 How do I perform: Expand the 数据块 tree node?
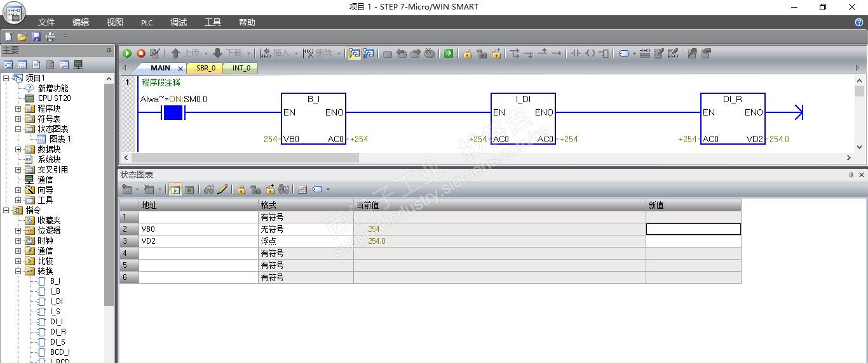18,149
